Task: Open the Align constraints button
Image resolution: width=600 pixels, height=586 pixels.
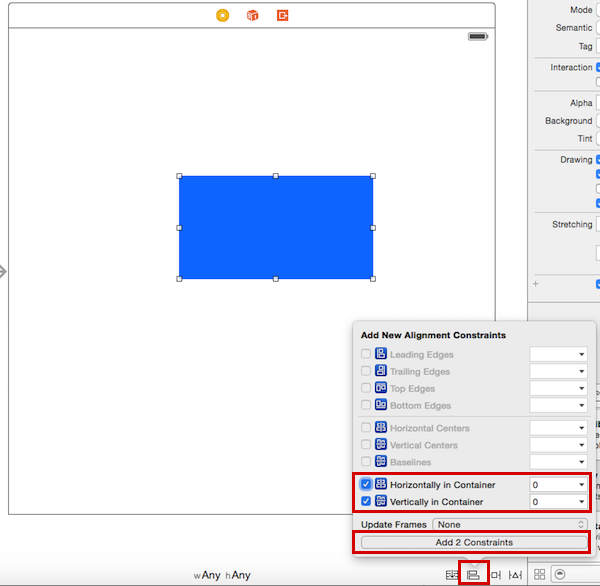Action: point(473,575)
